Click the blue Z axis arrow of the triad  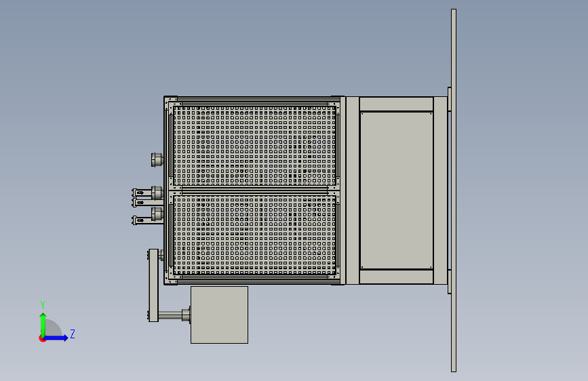pos(56,338)
